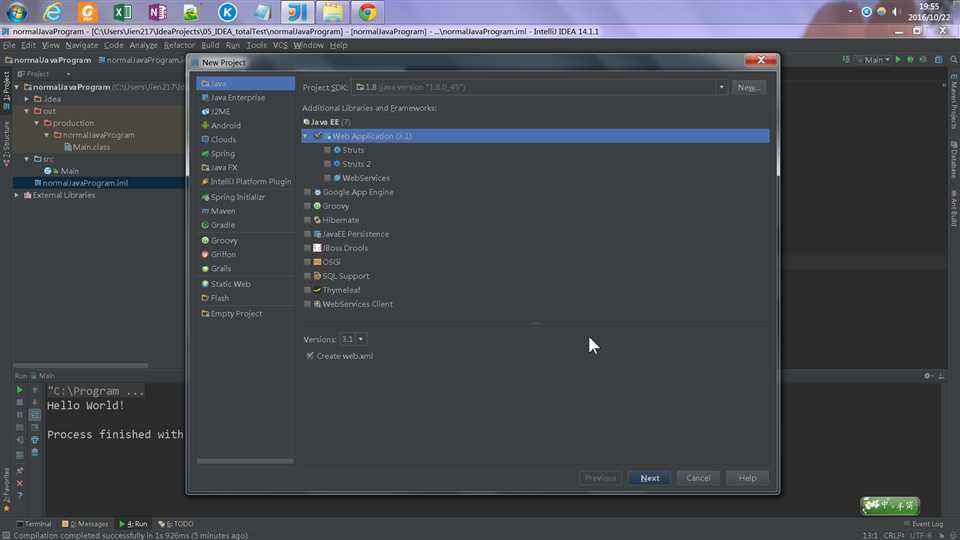Open the Main run configuration dropdown
960x540 pixels.
point(874,59)
